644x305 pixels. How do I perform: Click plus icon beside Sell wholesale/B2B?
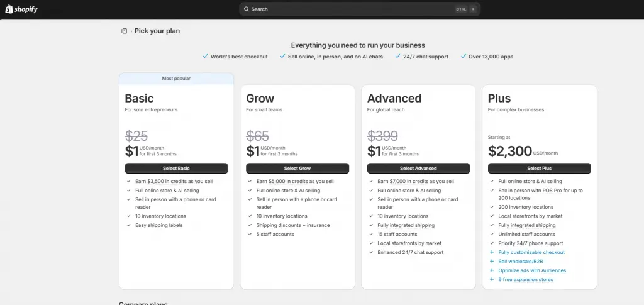pos(492,262)
